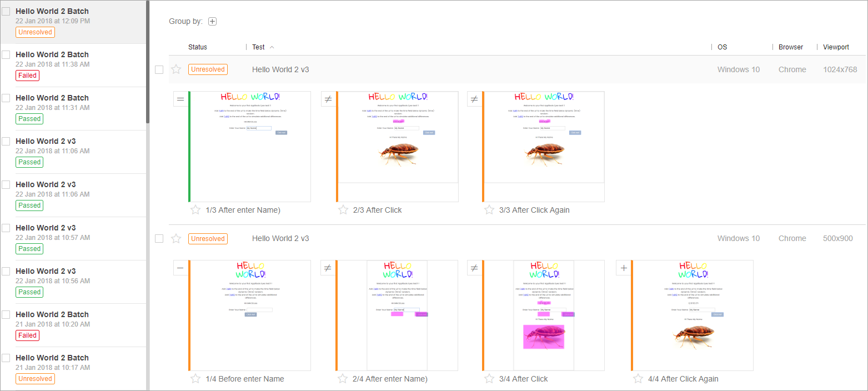Sort by the Test column header
Viewport: 868px width, 391px height.
click(x=259, y=47)
